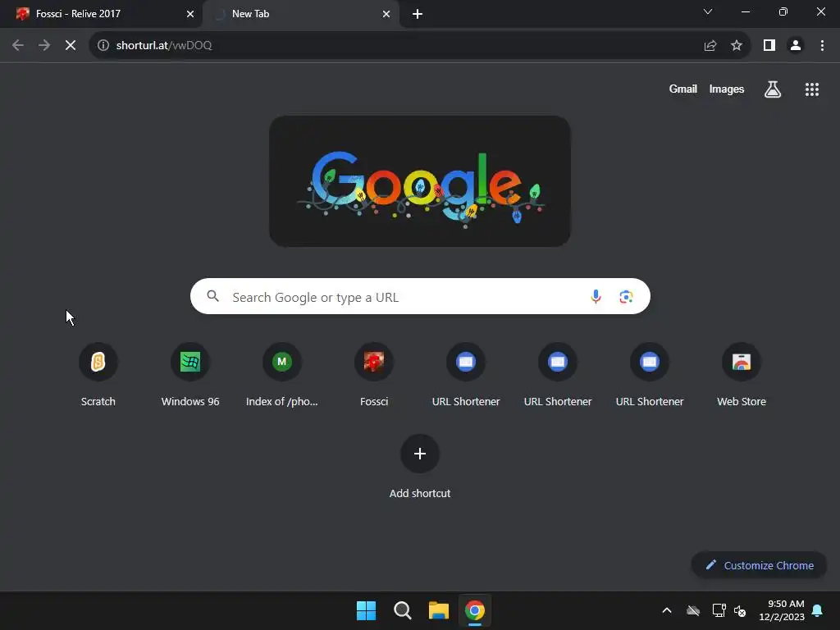The width and height of the screenshot is (840, 630).
Task: Go back to previous page
Action: pyautogui.click(x=18, y=46)
